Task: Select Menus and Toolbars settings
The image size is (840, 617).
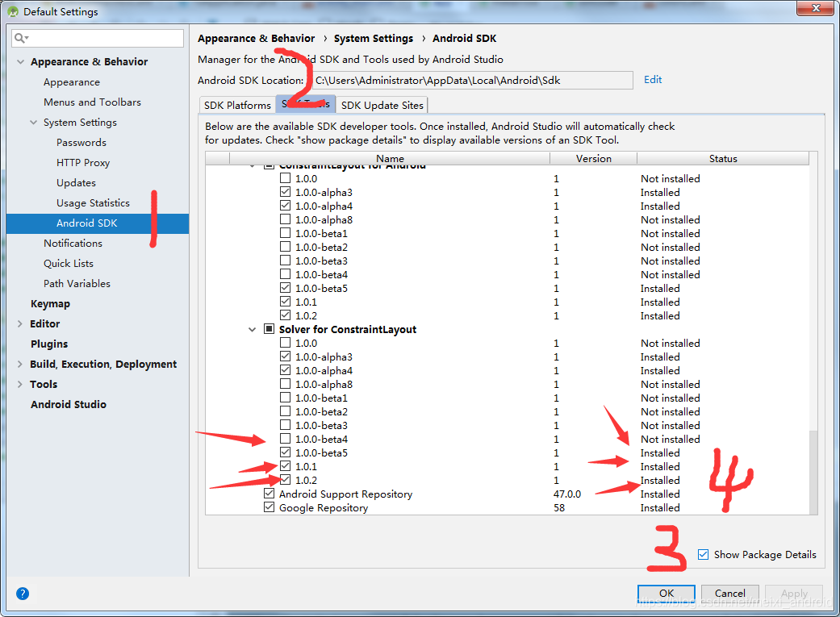Action: click(x=92, y=102)
